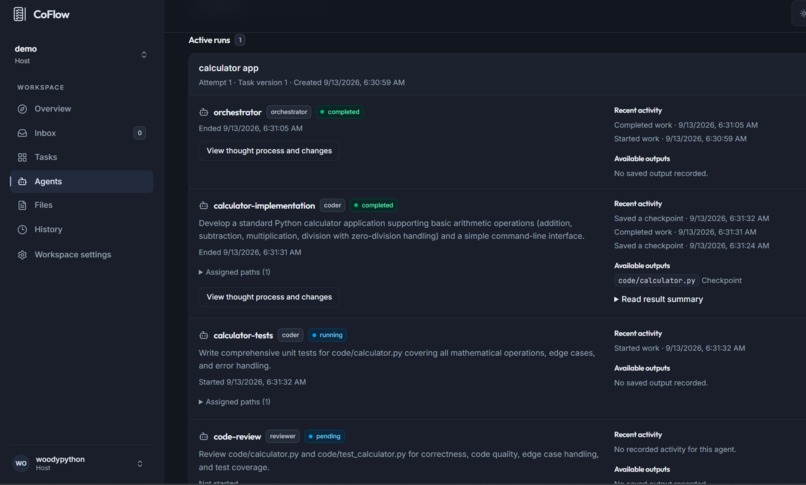
Task: Go to Overview in the sidebar
Action: (81, 109)
